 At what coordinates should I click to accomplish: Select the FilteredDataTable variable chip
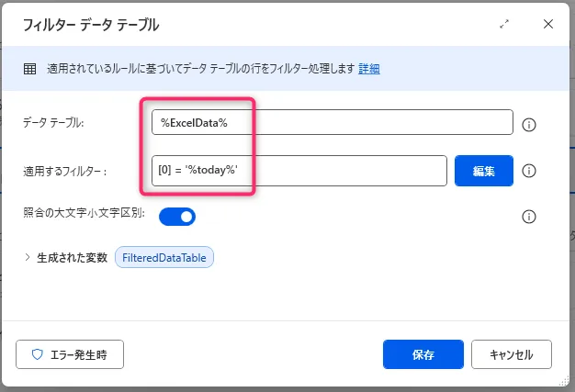pos(164,258)
